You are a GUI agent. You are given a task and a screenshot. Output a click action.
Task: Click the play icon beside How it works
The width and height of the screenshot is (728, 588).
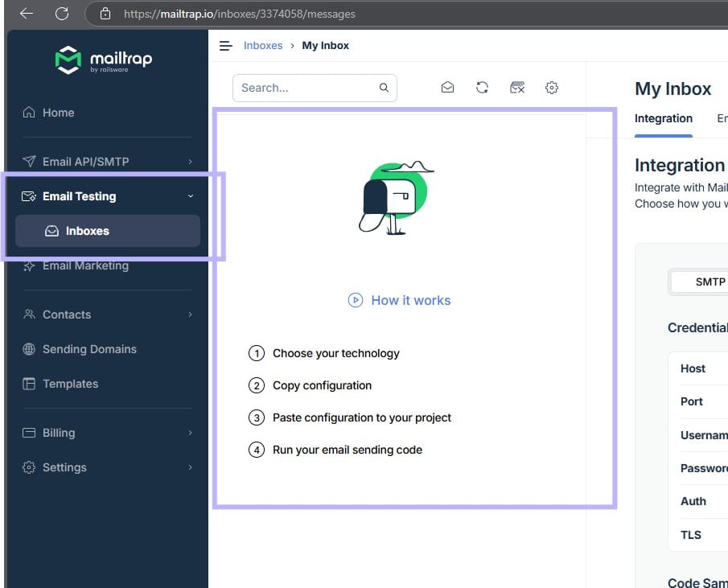[x=356, y=300]
